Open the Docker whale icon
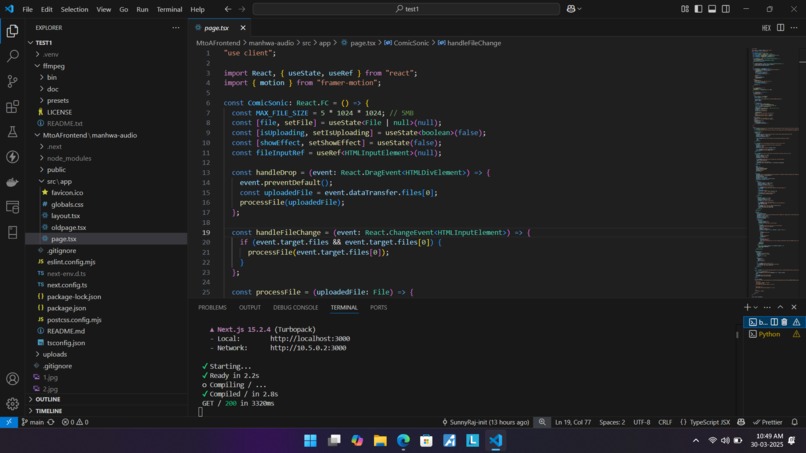This screenshot has height=453, width=806. [12, 182]
